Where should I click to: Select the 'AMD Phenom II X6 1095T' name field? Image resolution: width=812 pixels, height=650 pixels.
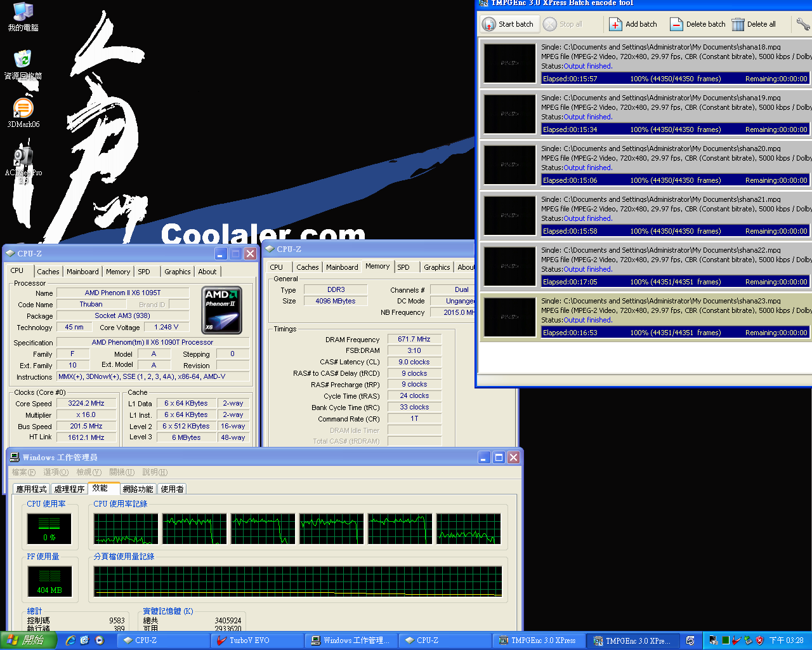click(x=123, y=293)
